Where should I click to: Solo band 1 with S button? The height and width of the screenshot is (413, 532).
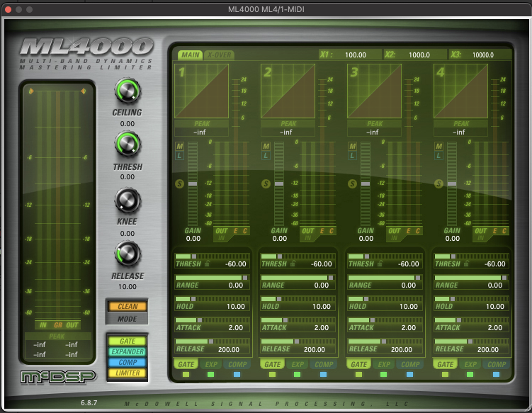[179, 183]
